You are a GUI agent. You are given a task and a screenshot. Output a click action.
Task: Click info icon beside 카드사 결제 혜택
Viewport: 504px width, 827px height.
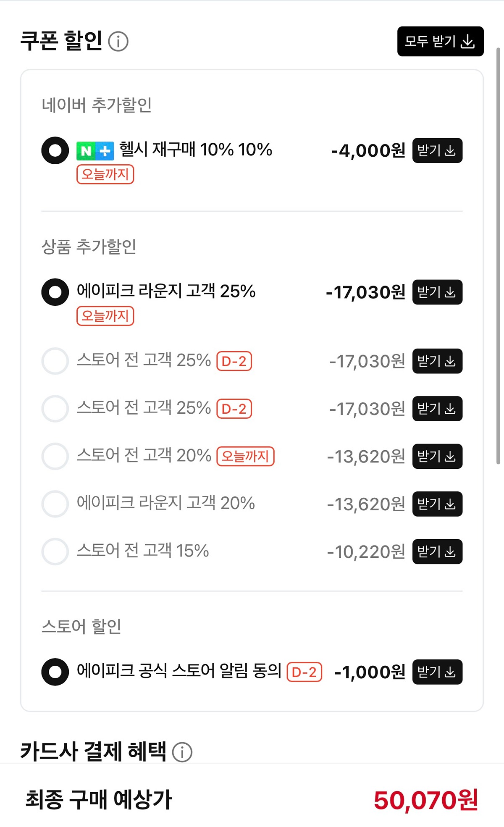coord(182,752)
